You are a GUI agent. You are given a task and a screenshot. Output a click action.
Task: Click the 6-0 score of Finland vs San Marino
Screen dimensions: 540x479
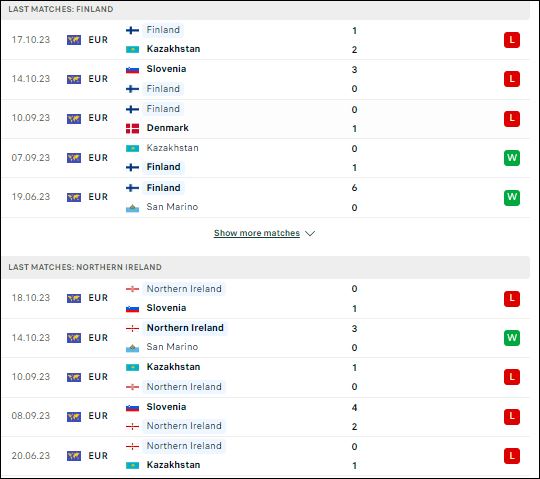[x=354, y=198]
